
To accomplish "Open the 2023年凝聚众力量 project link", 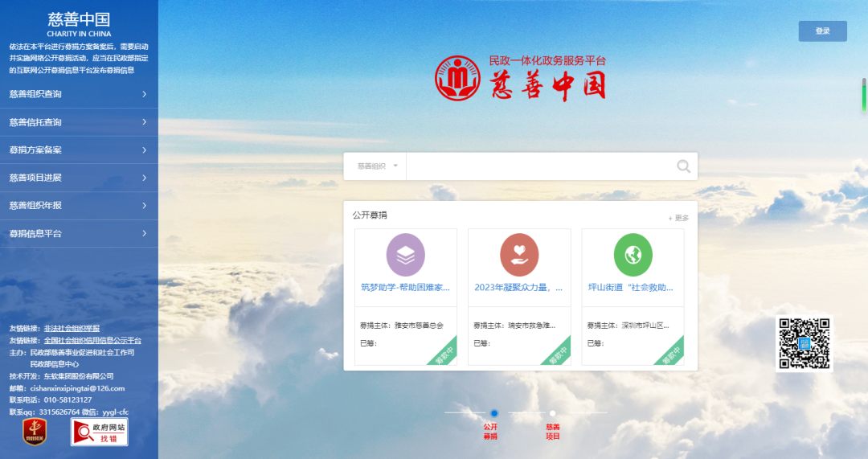I will tap(518, 287).
